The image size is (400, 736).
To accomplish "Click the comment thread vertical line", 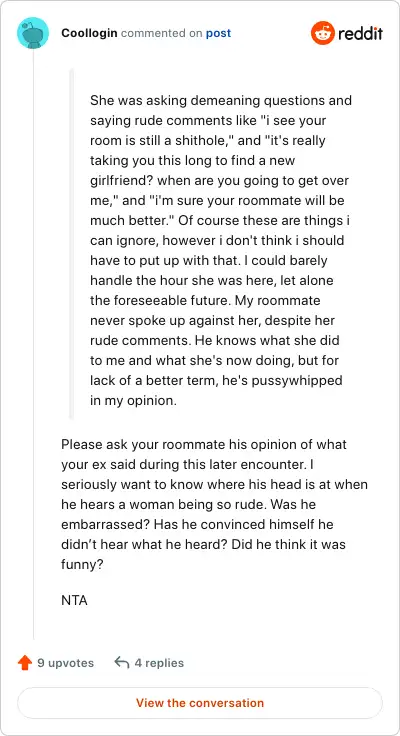I will pyautogui.click(x=33, y=344).
